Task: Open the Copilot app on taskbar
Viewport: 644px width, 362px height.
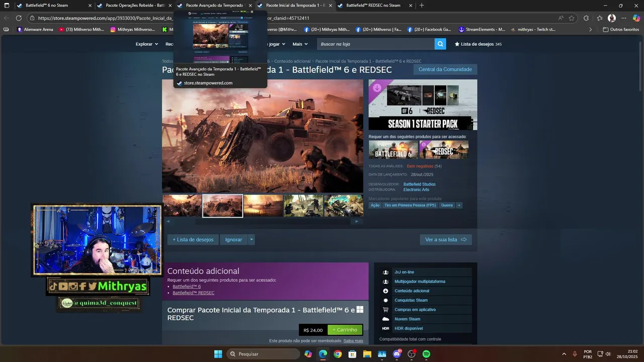Action: tap(308, 354)
